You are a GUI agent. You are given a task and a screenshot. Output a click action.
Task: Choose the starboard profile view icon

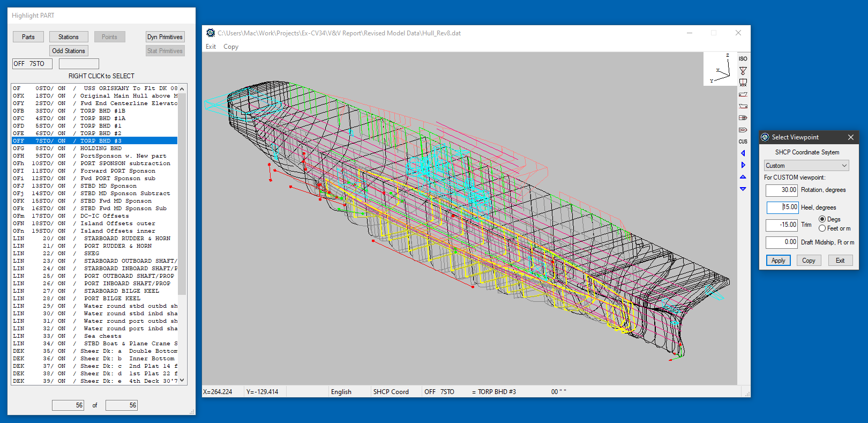click(743, 94)
